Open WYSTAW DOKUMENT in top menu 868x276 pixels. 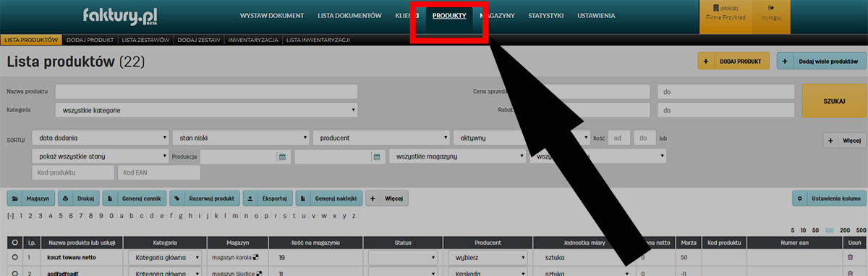(x=273, y=15)
